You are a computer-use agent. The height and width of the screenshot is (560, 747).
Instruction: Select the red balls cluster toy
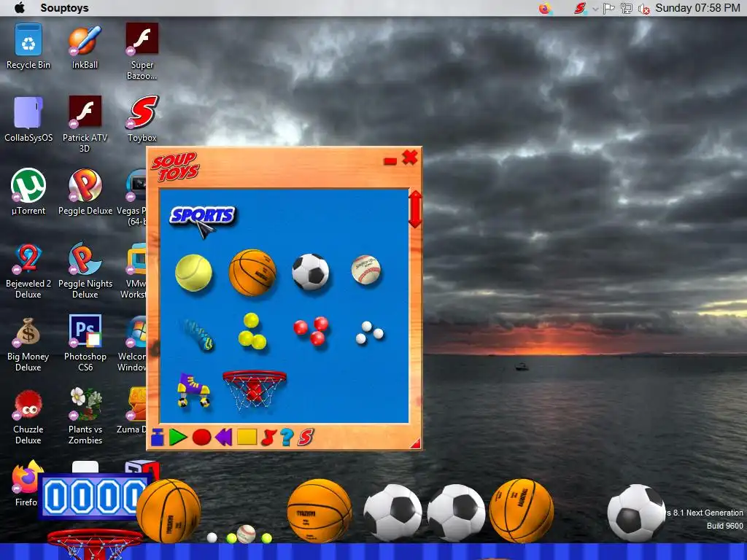(x=311, y=330)
